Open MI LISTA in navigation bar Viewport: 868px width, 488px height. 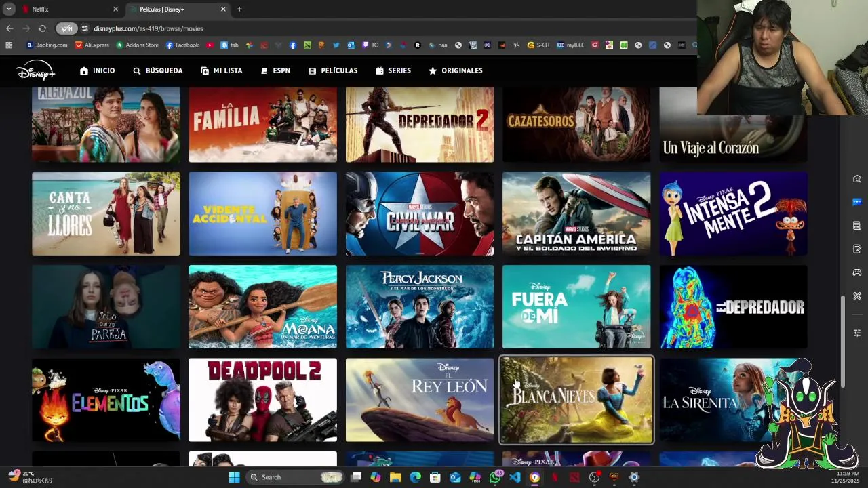pos(221,70)
